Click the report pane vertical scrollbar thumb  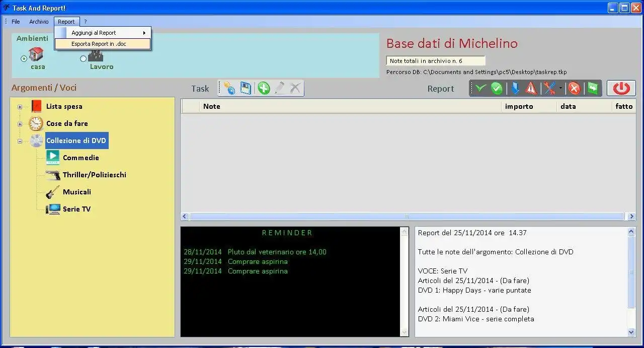(x=631, y=272)
